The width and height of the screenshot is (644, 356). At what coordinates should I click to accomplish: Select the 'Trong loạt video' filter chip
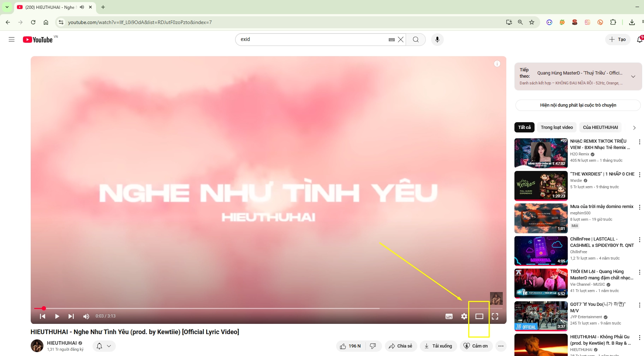[556, 127]
